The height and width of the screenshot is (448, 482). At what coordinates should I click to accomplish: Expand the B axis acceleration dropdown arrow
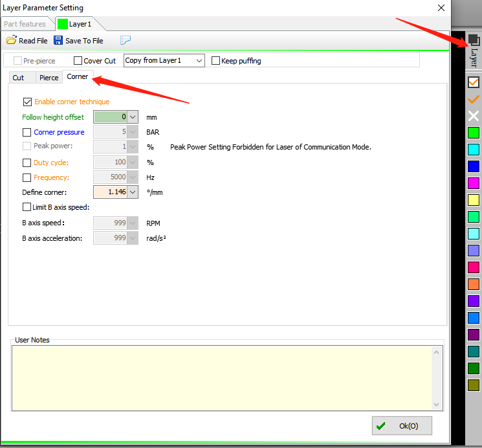point(133,238)
